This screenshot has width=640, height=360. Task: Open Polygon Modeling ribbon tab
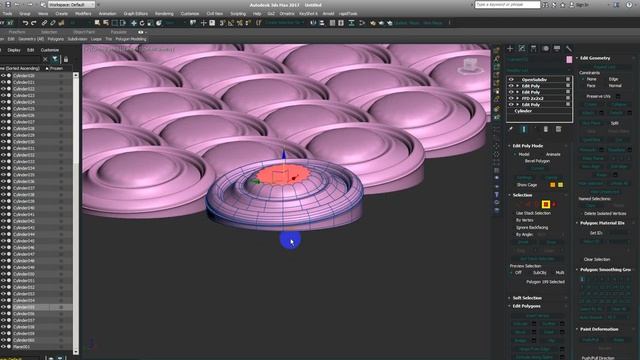click(131, 39)
